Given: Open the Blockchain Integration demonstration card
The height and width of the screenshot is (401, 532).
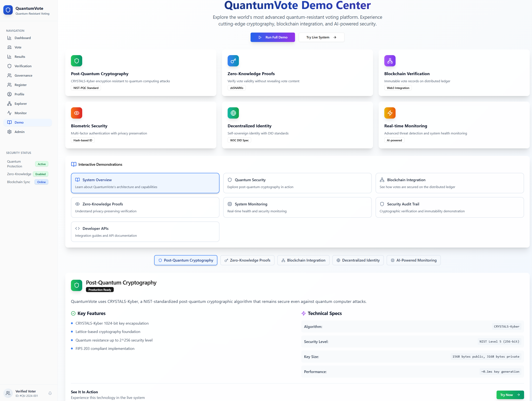Looking at the screenshot, I should click(x=450, y=183).
